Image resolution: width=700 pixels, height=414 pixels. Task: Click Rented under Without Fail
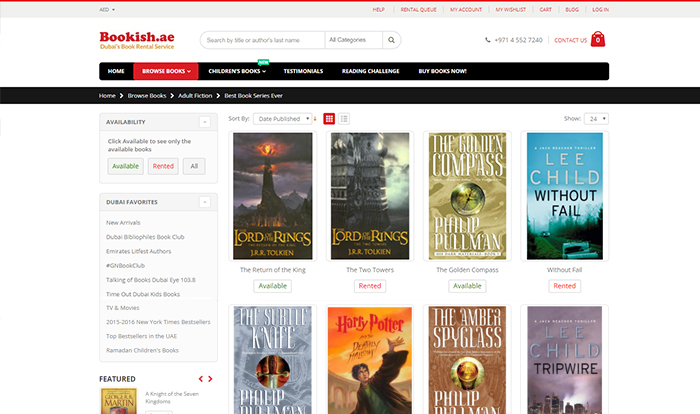565,286
